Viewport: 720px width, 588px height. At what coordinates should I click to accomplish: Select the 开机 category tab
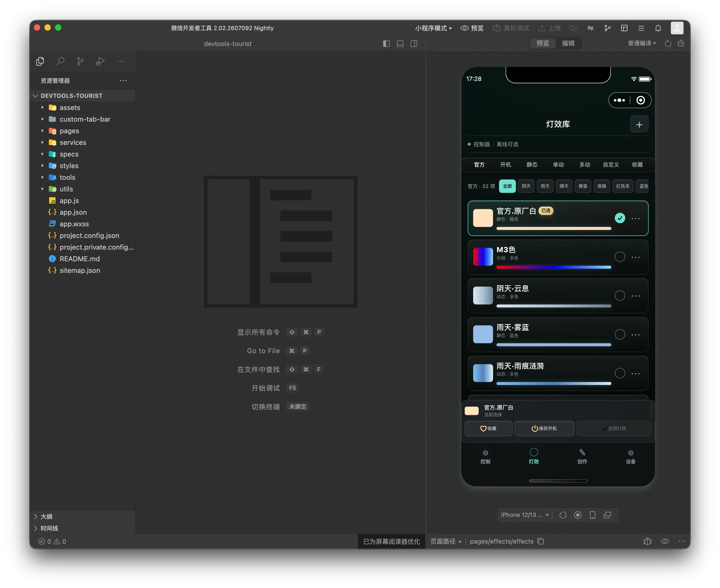505,165
